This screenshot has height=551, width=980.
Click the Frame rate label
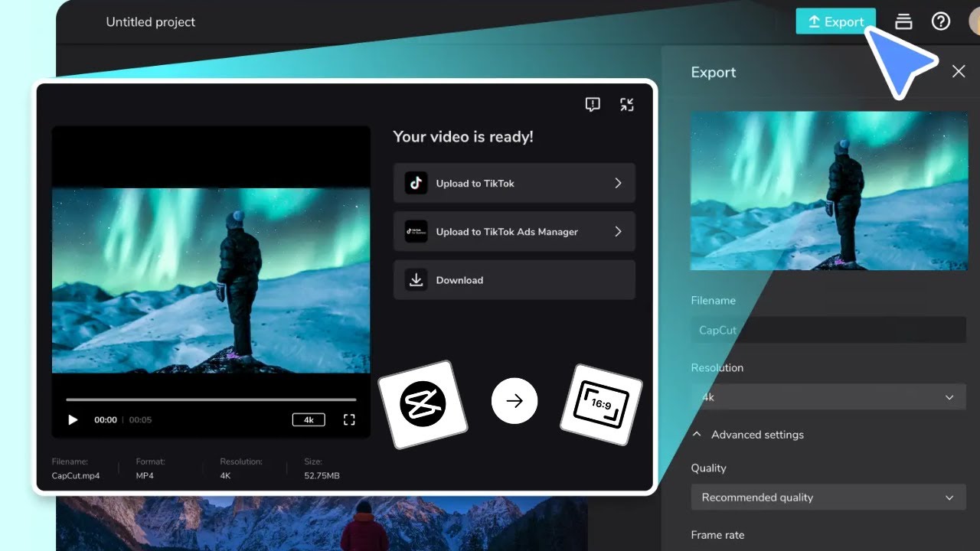(717, 535)
